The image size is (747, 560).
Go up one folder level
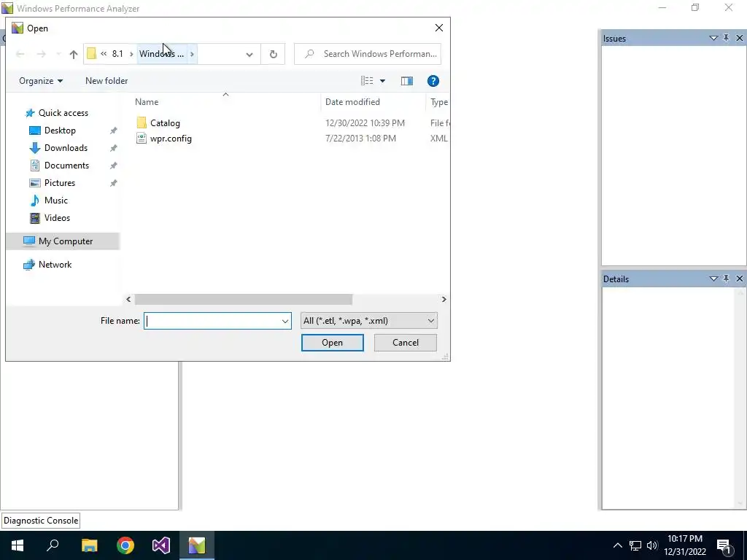pyautogui.click(x=74, y=54)
